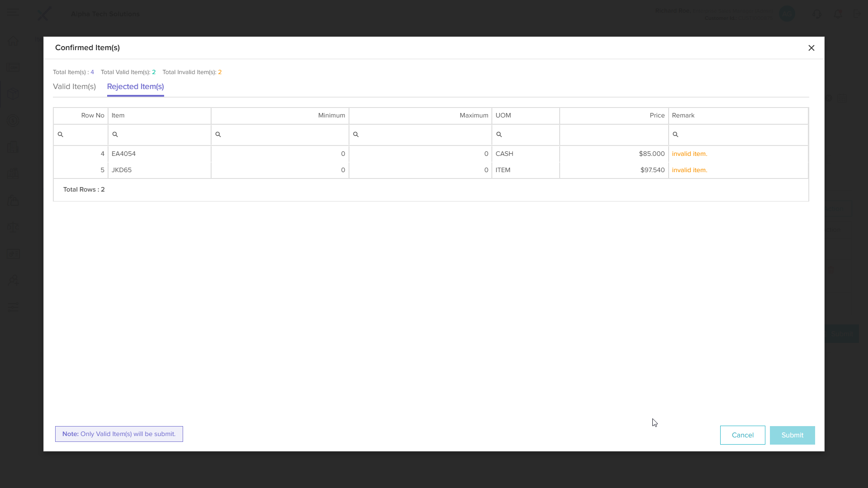
Task: Close the Confirmed Item(s) dialog
Action: tap(811, 48)
